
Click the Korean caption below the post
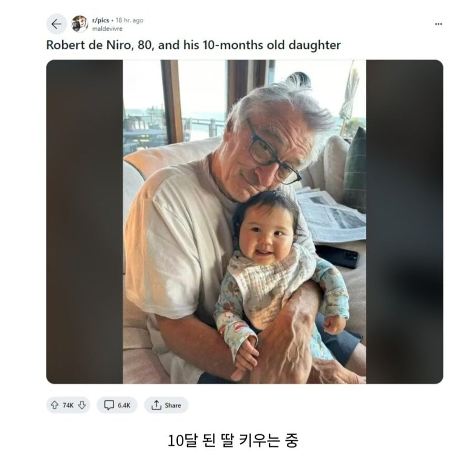(x=233, y=440)
